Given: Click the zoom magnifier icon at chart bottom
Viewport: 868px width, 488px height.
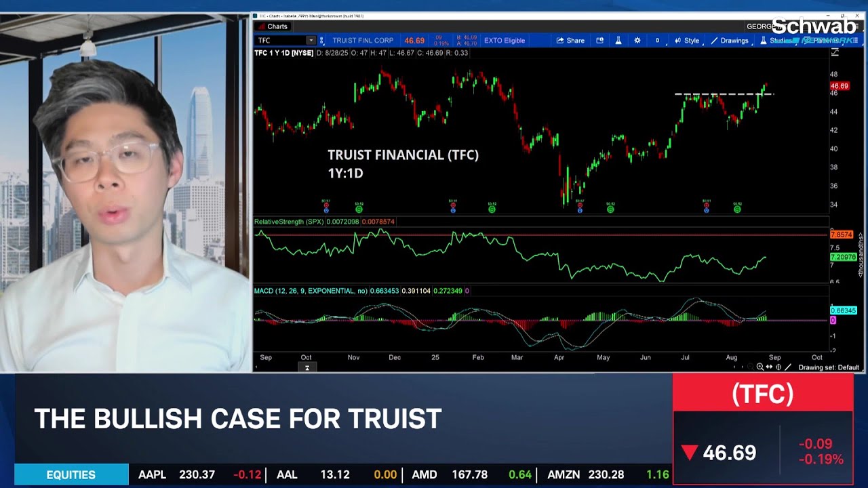Looking at the screenshot, I should coord(760,367).
